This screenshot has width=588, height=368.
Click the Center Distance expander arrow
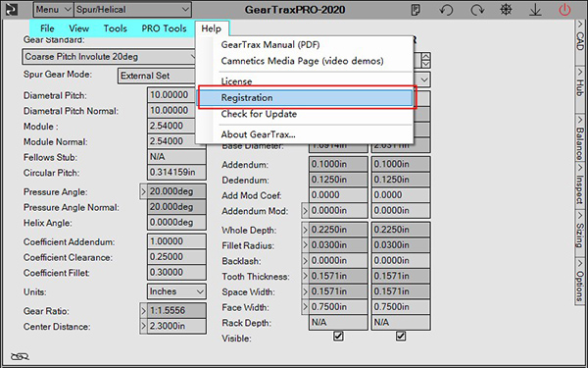pyautogui.click(x=143, y=327)
